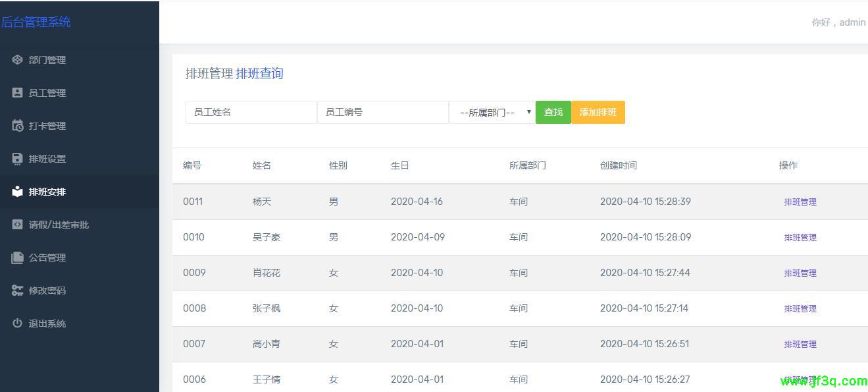The image size is (868, 392).
Task: Open the 请假/出差审批 approval icon
Action: [18, 224]
